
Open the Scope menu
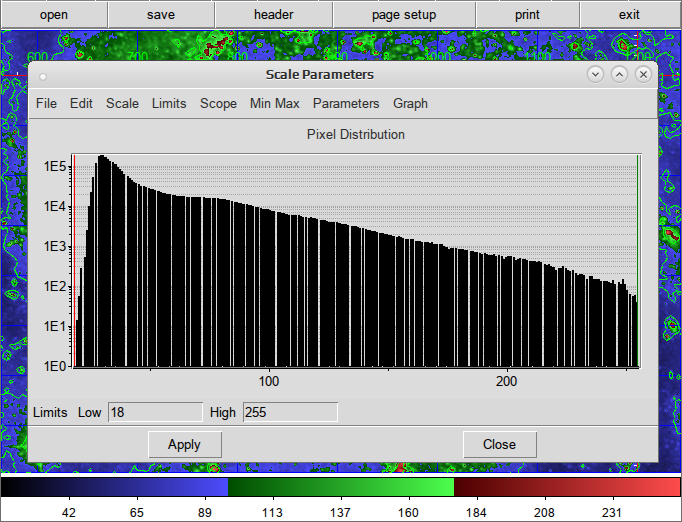click(x=218, y=104)
